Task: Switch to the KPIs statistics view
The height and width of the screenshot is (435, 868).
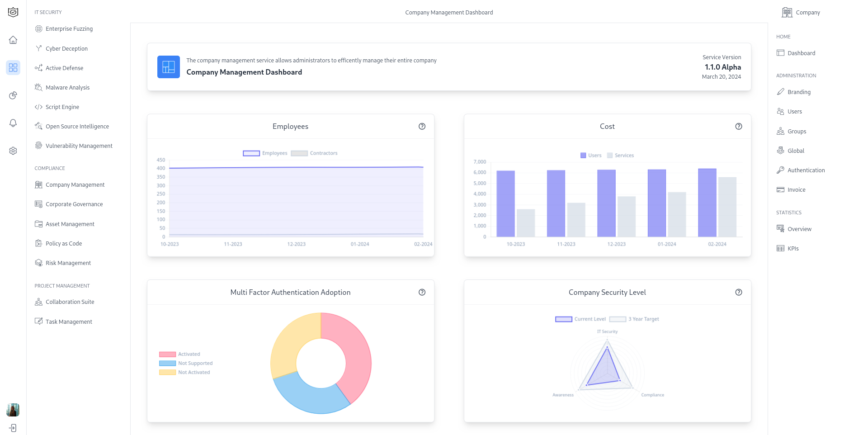Action: pos(793,248)
